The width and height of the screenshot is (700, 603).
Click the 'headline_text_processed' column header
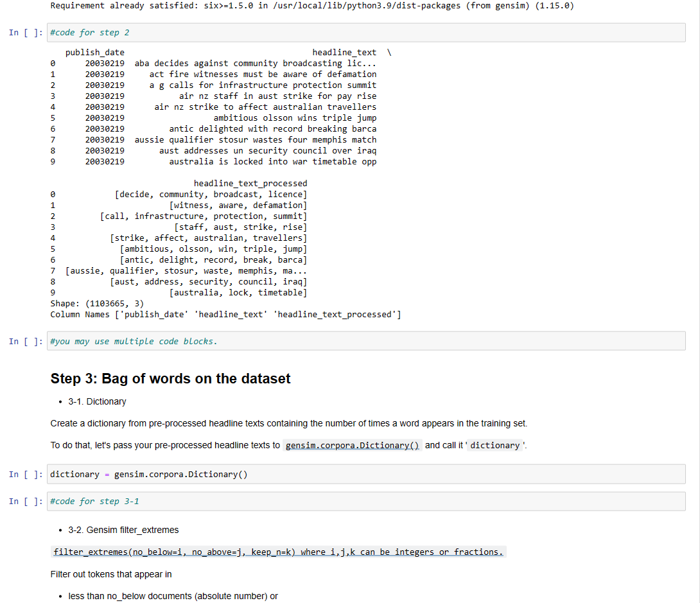tap(250, 184)
